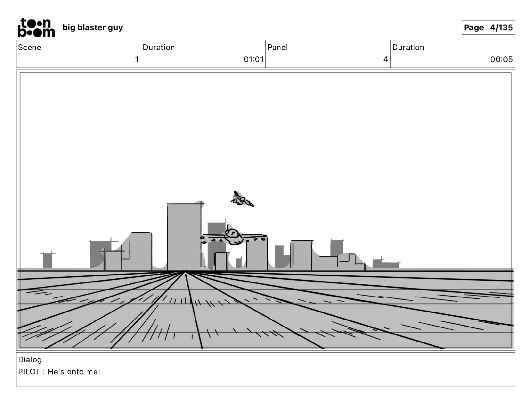Image resolution: width=532 pixels, height=411 pixels.
Task: Click the Toon Boom logo
Action: pyautogui.click(x=36, y=27)
